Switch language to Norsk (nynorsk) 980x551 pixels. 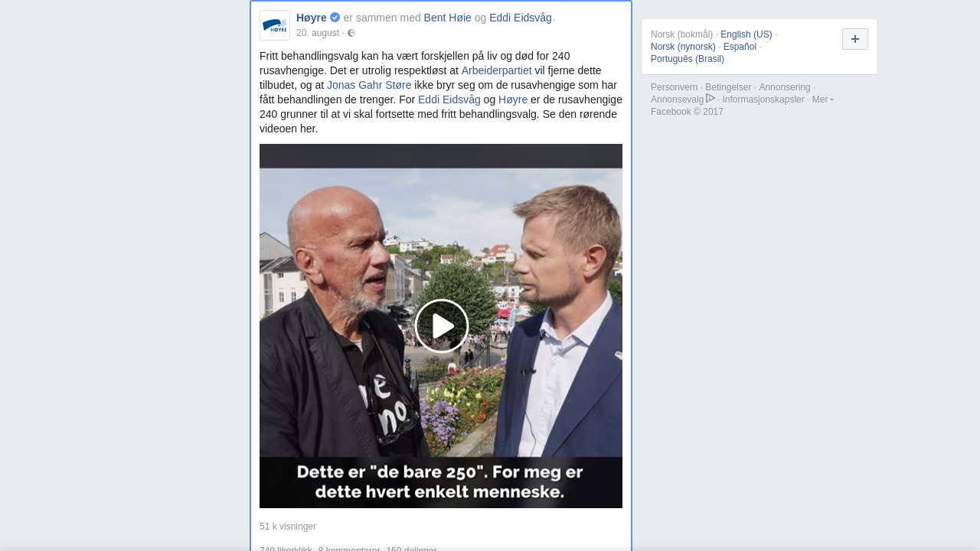(683, 47)
